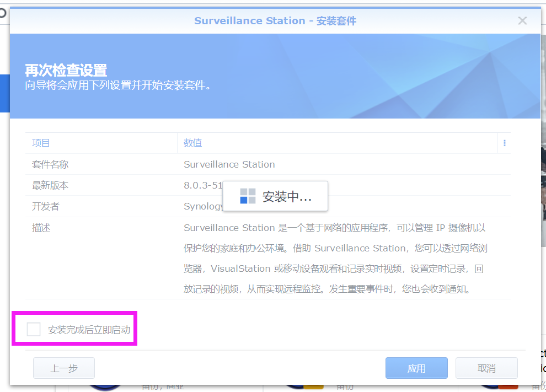
Task: Click the 数值 column header
Action: pos(338,143)
